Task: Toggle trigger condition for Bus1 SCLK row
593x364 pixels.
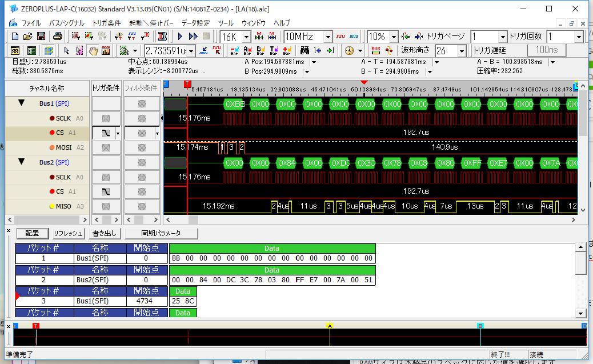Action: (x=106, y=118)
